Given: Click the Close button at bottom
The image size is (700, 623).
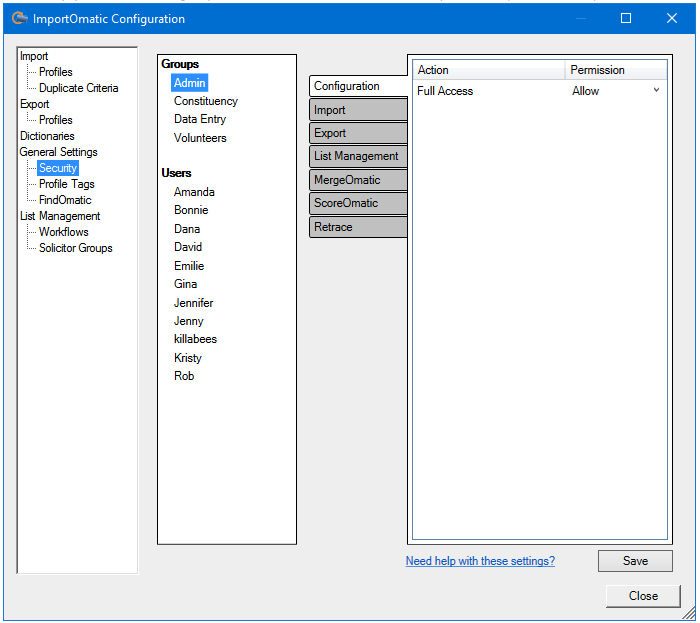Looking at the screenshot, I should pyautogui.click(x=643, y=596).
